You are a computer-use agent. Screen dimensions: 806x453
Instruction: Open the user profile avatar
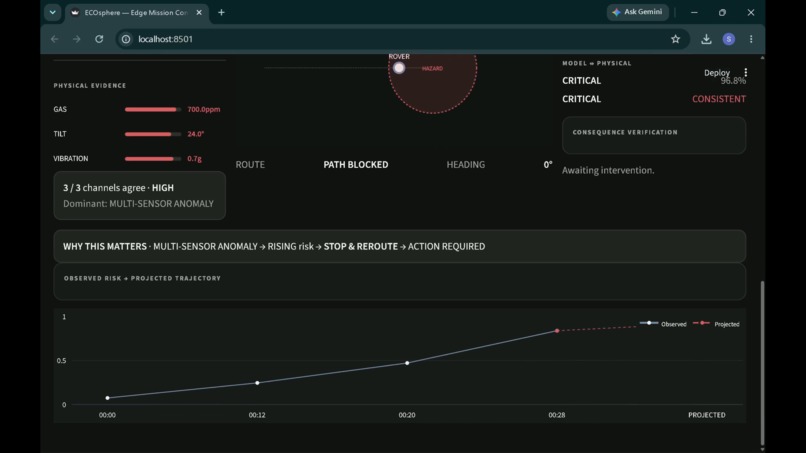(728, 39)
